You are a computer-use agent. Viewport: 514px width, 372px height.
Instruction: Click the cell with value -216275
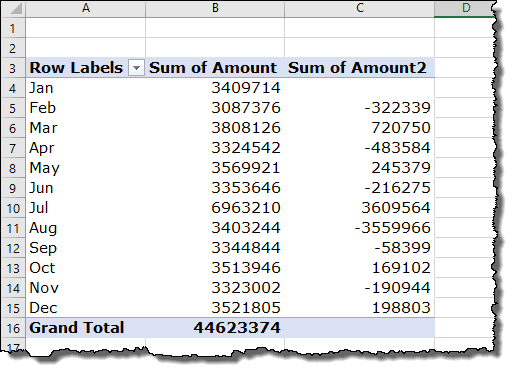(359, 188)
